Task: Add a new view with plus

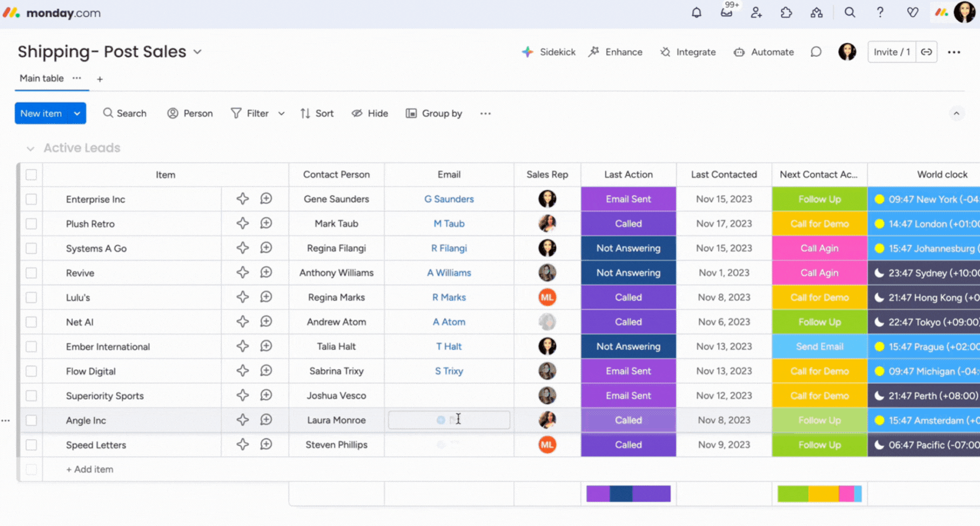Action: [x=100, y=79]
